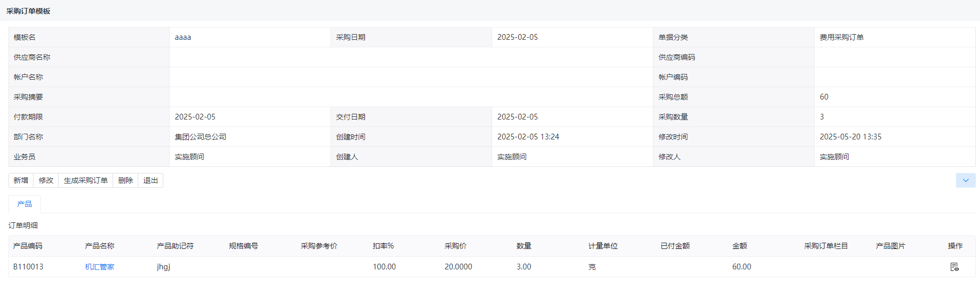Open the view detail icon for row B110013
The height and width of the screenshot is (282, 980).
coord(954,267)
